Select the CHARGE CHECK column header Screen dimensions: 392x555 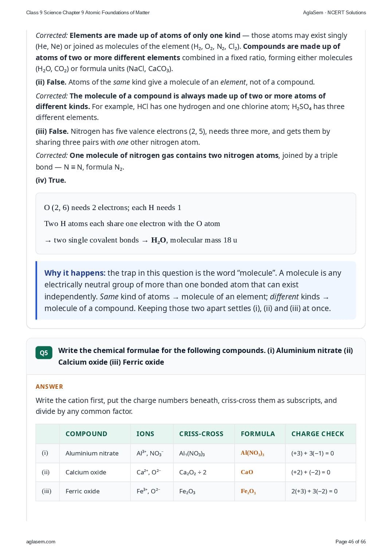[x=318, y=434]
